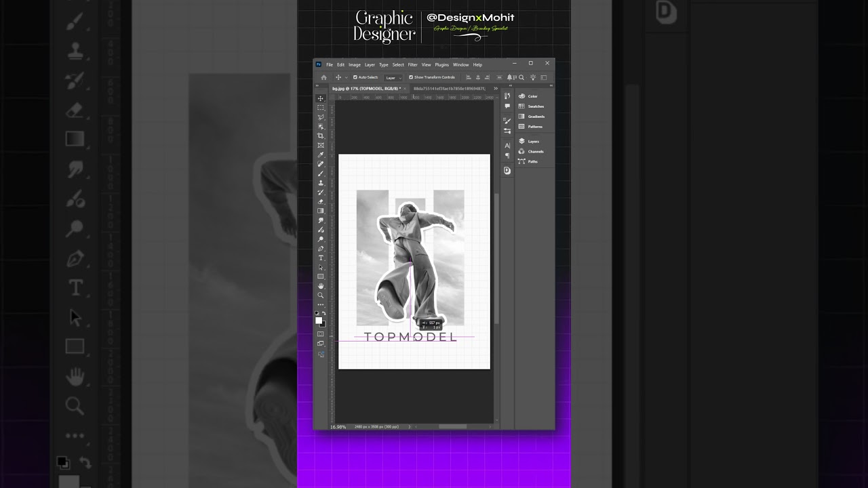Toggle Quick Mask mode
868x488 pixels.
(x=321, y=333)
